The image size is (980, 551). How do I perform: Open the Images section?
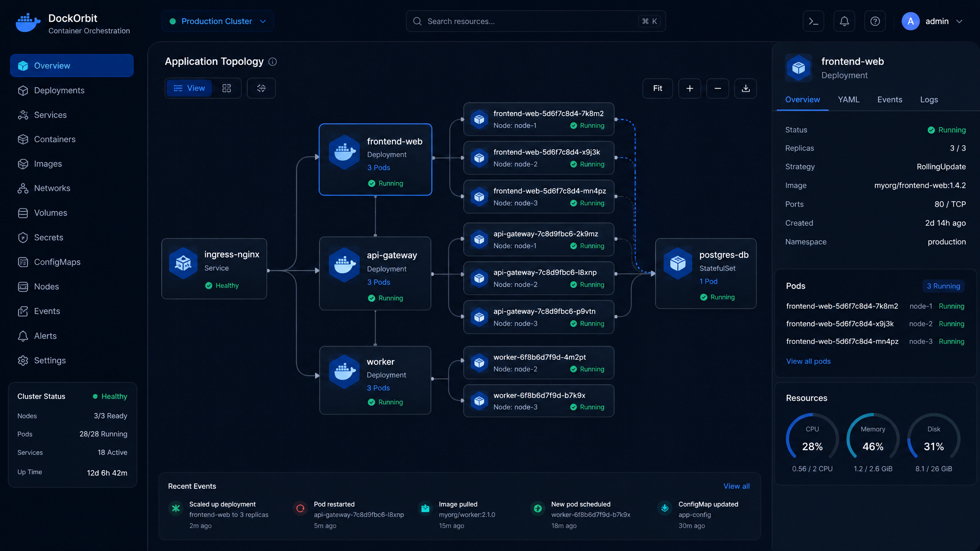(x=72, y=164)
